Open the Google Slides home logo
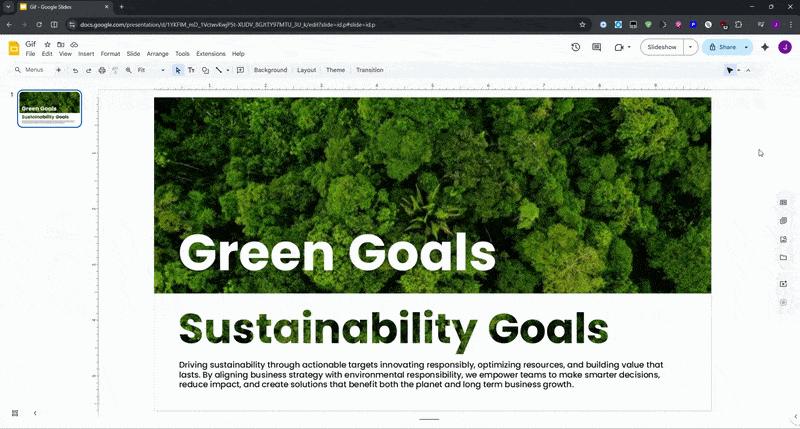800x429 pixels. [14, 48]
